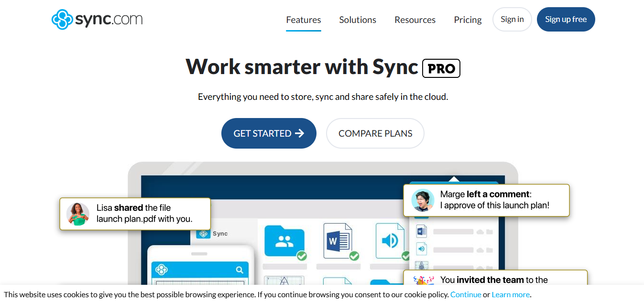Click the Sign in button
This screenshot has width=644, height=302.
point(512,20)
